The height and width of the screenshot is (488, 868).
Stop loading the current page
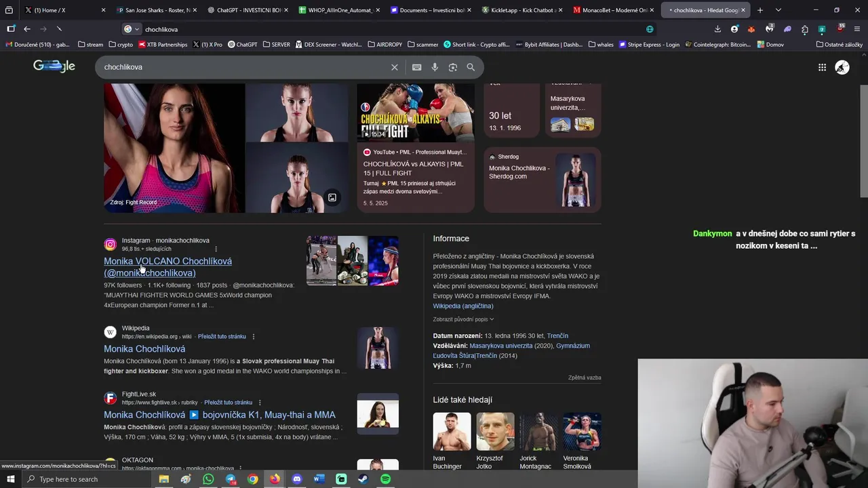(59, 29)
